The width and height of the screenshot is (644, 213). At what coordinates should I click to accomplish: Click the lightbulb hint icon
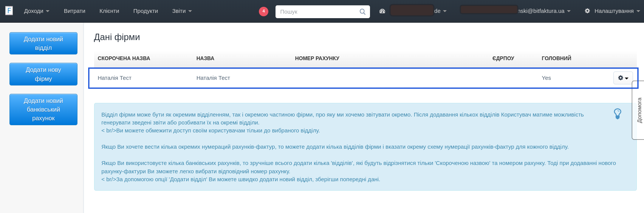[x=617, y=113]
